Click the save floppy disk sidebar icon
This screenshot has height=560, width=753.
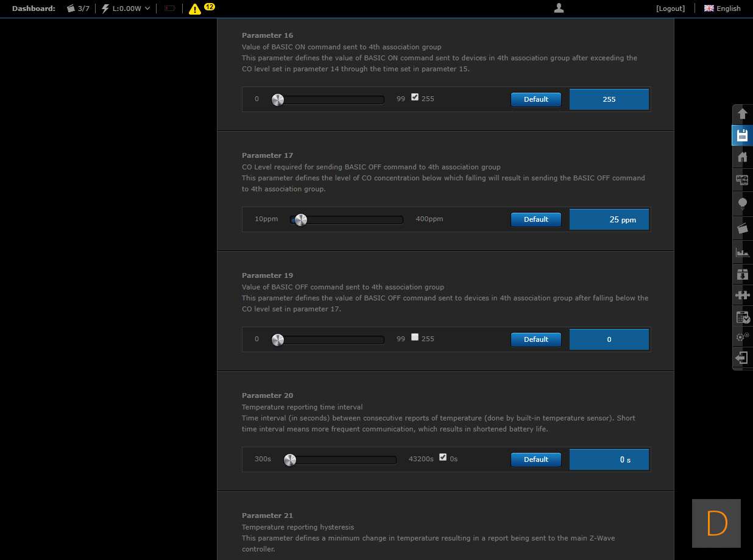click(x=742, y=135)
